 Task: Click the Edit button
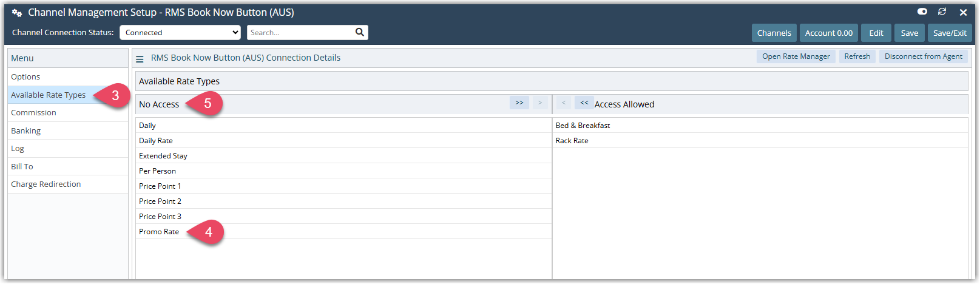point(876,33)
